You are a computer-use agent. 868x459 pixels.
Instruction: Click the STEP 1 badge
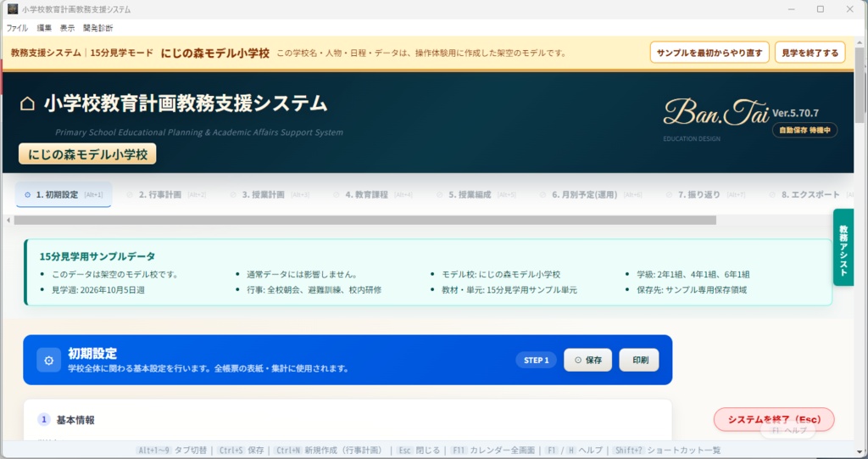click(x=537, y=361)
